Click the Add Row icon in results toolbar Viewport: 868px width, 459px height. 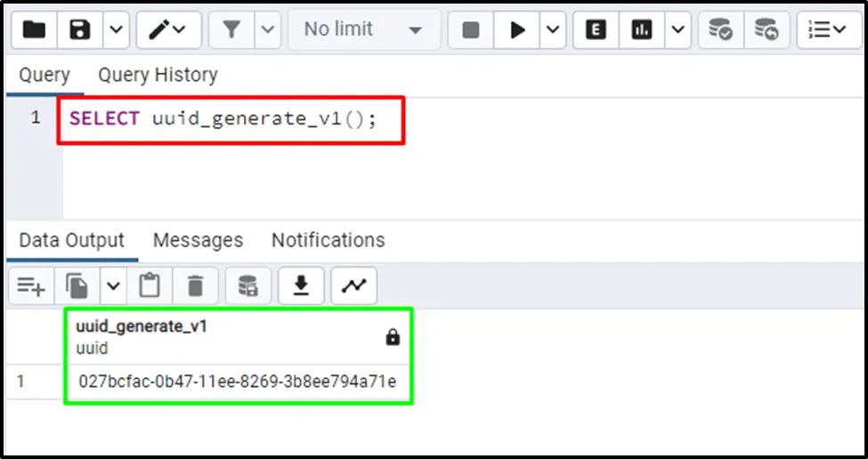pos(31,286)
